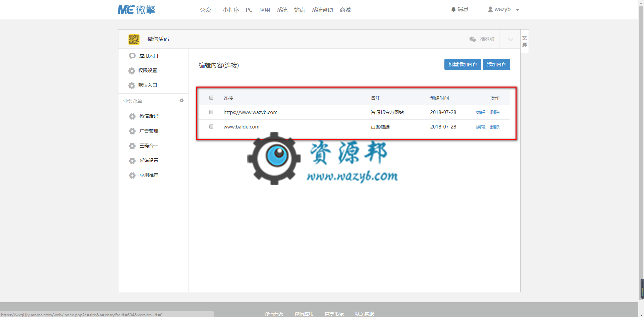
Task: Click the 百度链接 remark cell
Action: pos(380,127)
